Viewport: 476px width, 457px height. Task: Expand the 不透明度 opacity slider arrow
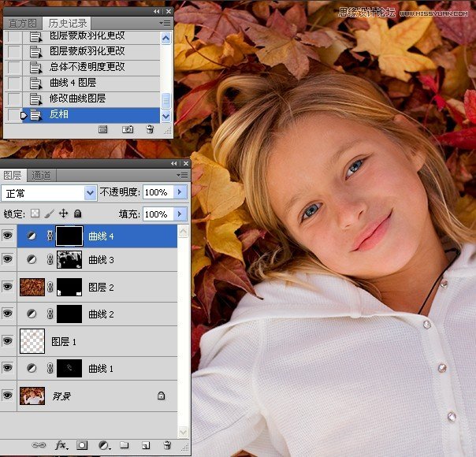pyautogui.click(x=180, y=191)
